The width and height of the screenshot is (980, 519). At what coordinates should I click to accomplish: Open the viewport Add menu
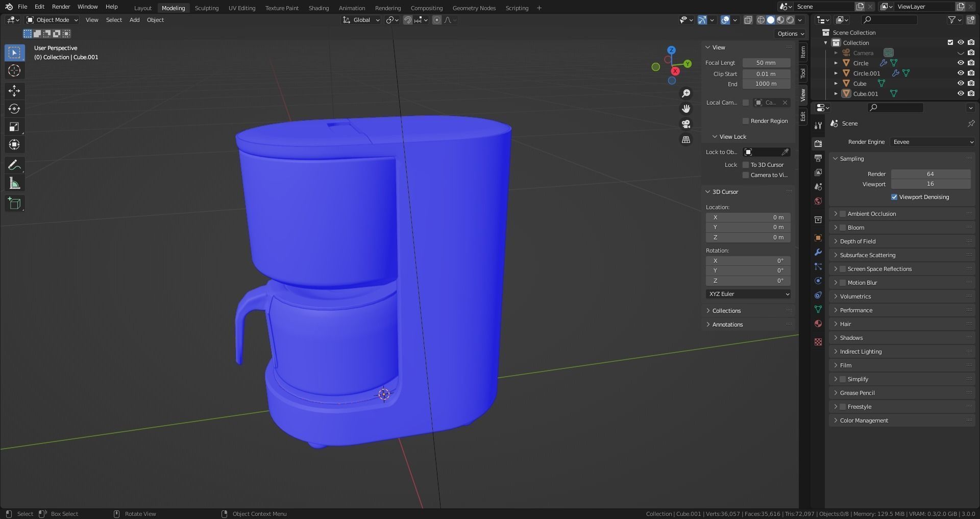pos(134,20)
